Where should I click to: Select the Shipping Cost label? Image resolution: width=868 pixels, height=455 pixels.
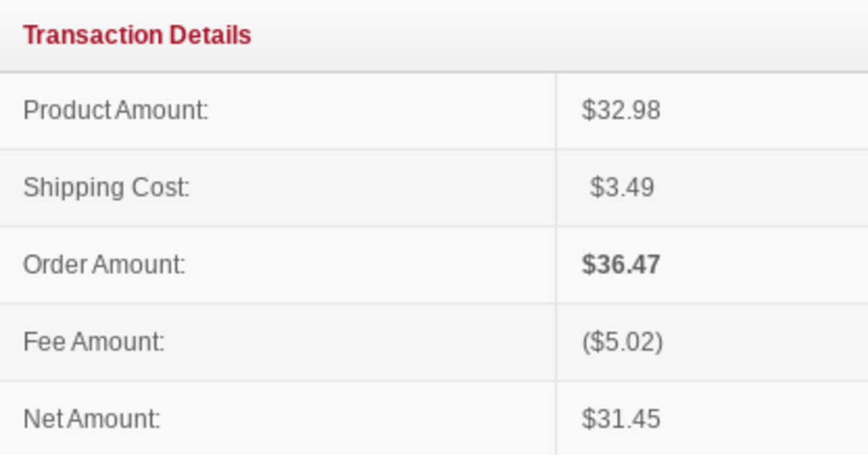click(x=106, y=188)
